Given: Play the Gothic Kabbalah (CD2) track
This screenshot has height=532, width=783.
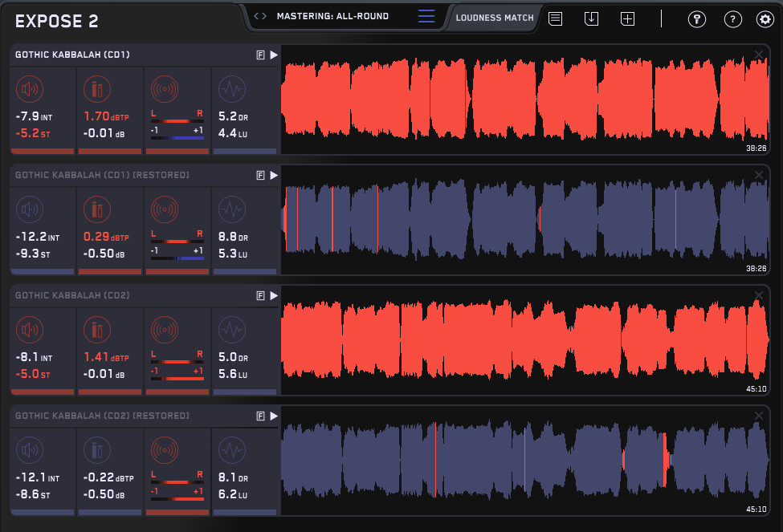Looking at the screenshot, I should coord(274,295).
